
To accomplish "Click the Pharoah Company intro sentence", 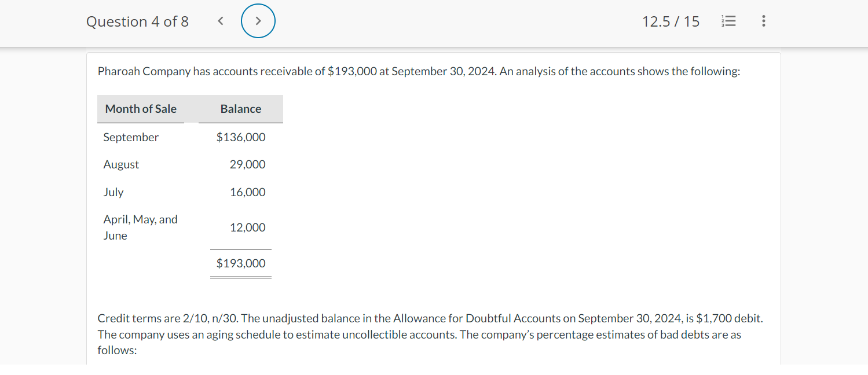I will (x=419, y=72).
